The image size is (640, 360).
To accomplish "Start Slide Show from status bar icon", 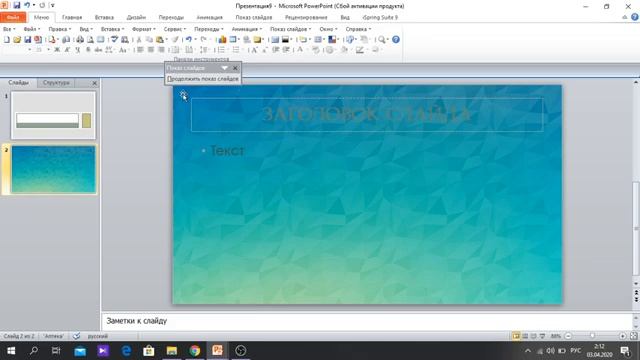I will (x=542, y=336).
